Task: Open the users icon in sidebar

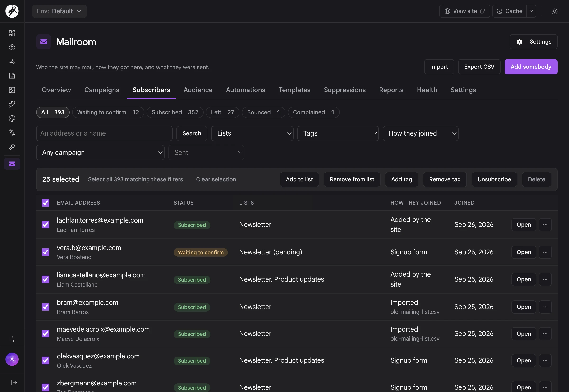Action: point(12,62)
